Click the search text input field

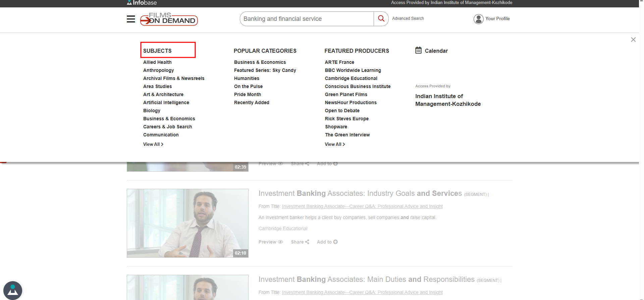point(307,19)
